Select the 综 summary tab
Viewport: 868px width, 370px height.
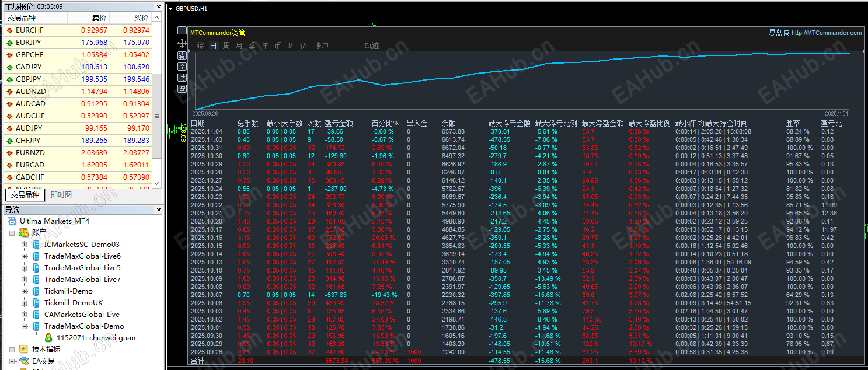(x=200, y=46)
